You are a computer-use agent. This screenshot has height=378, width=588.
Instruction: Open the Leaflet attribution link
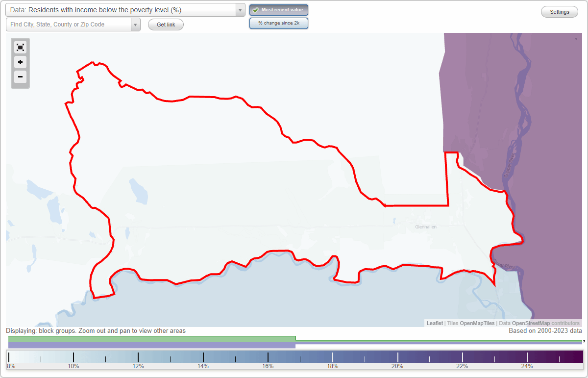(435, 323)
